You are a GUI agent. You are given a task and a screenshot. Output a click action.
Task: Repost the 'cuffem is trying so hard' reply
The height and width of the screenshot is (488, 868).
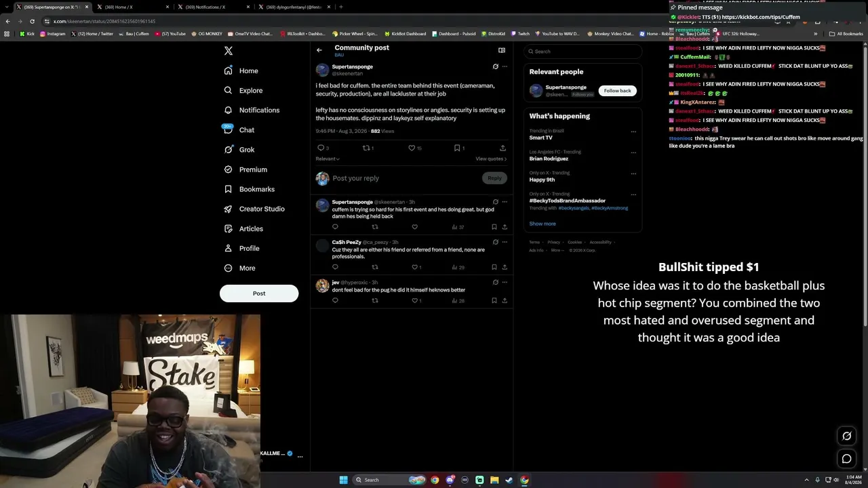(x=375, y=227)
